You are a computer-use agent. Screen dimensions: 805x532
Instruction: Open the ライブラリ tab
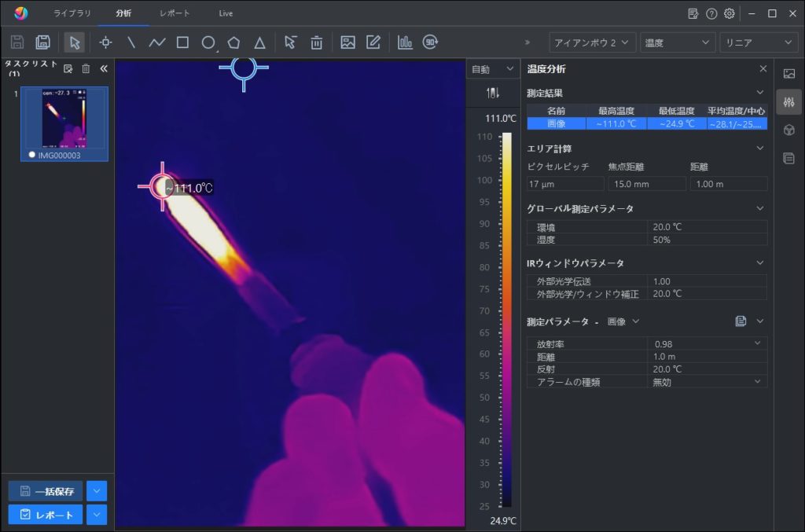[72, 13]
